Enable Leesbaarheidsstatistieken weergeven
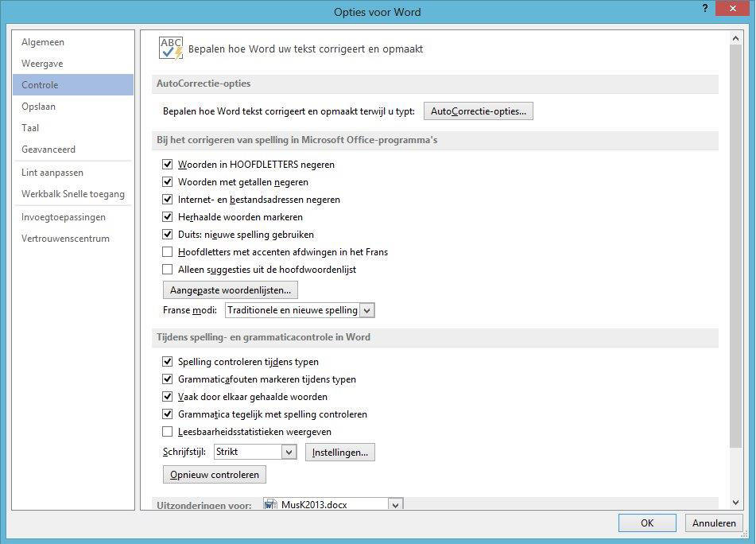The width and height of the screenshot is (756, 544). [x=167, y=431]
